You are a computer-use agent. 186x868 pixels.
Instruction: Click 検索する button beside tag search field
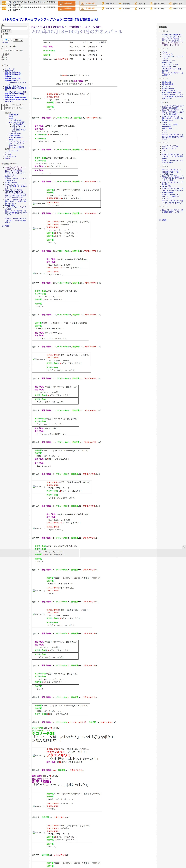18,40
